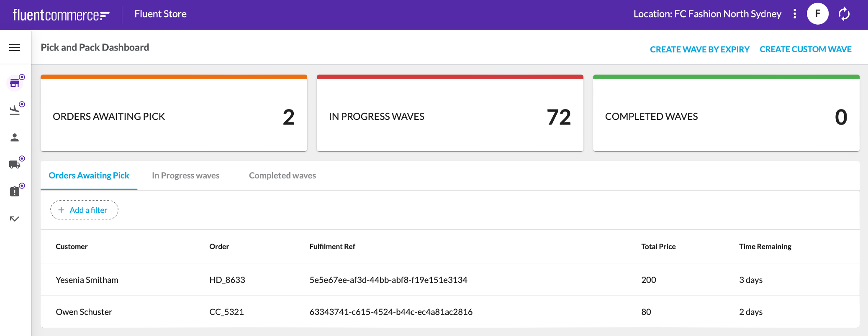Click the fluentcommerce logo
The image size is (868, 336).
(61, 15)
